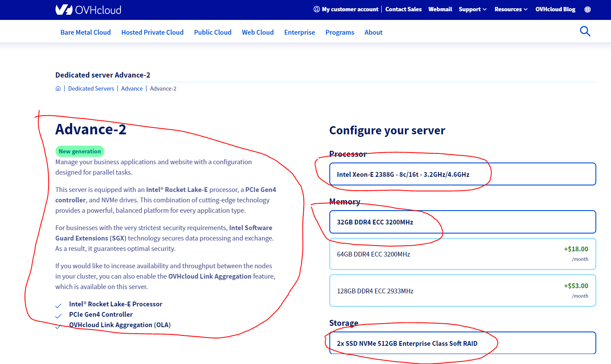
Task: Go to Advance breadcrumb link
Action: coord(132,88)
